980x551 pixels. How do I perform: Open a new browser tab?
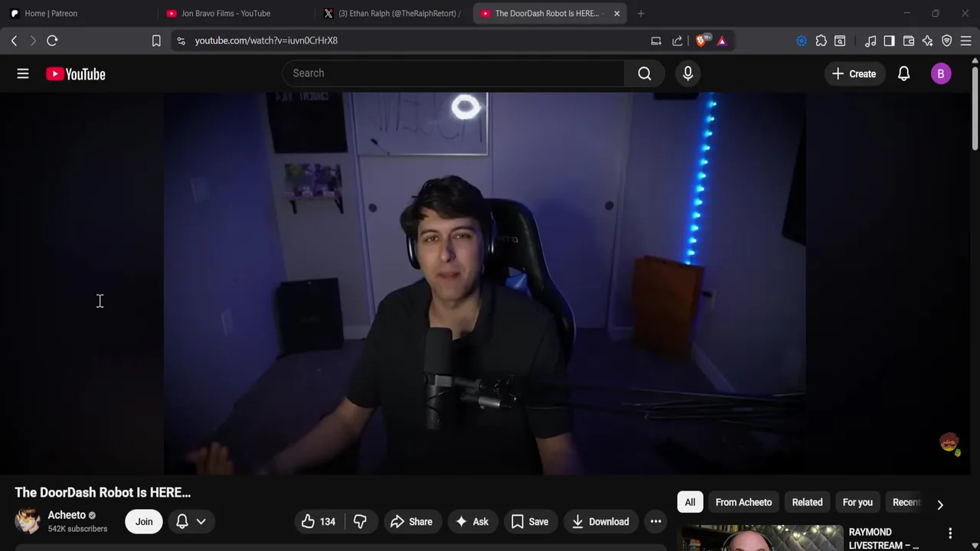[x=641, y=13]
